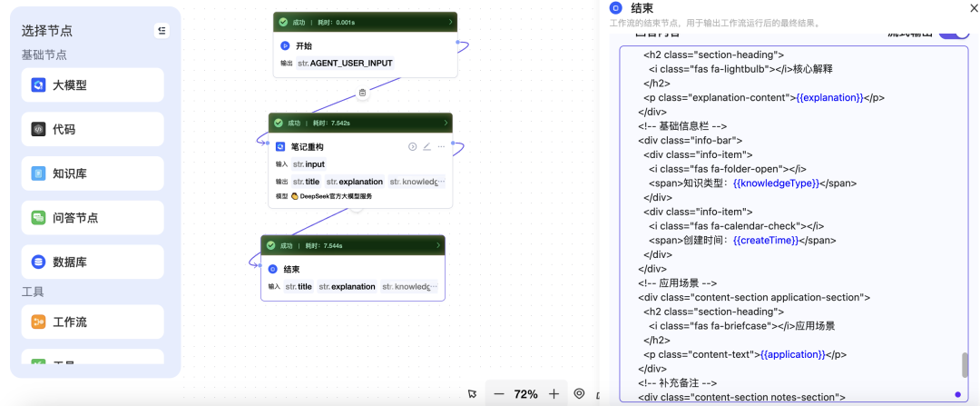This screenshot has width=980, height=406.
Task: Click str.explanation input tag in 结束 node
Action: 347,286
